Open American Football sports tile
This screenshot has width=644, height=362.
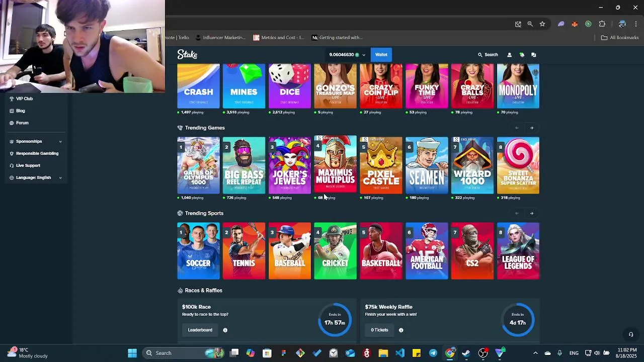[427, 251]
